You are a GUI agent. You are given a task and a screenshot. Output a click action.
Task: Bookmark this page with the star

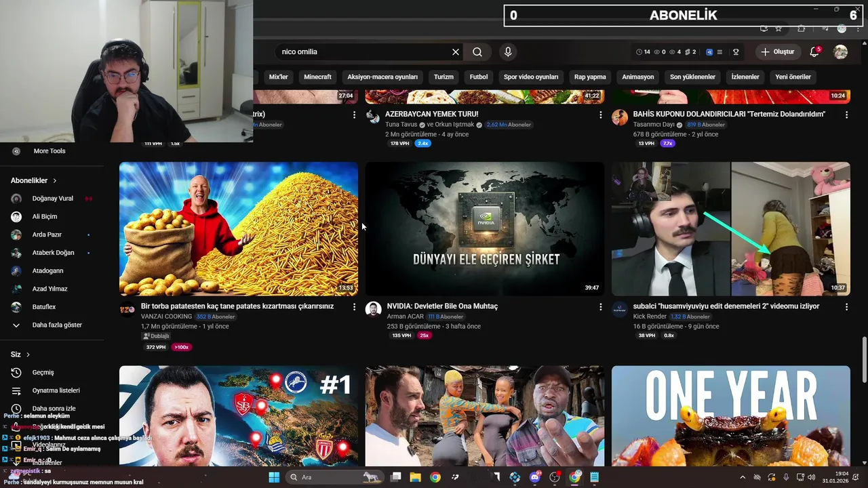(778, 28)
